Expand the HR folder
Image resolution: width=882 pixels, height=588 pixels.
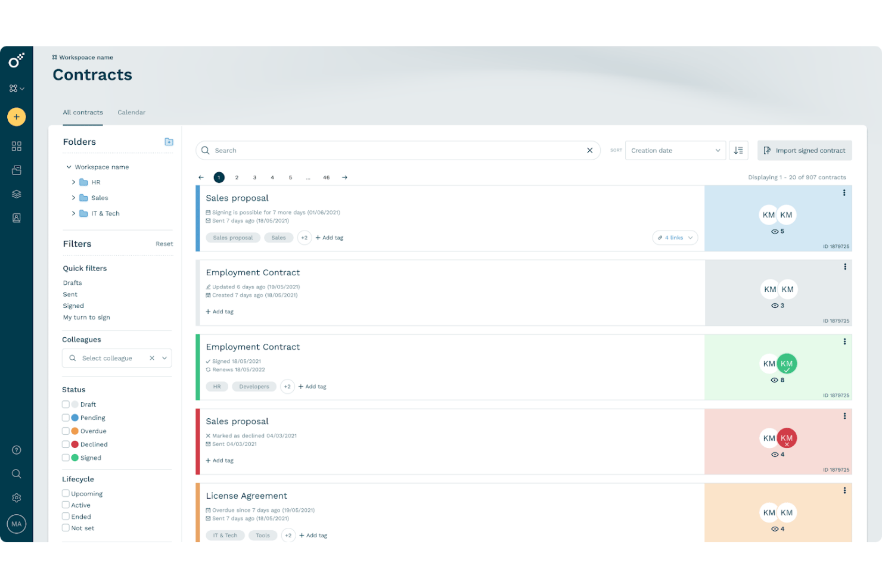(73, 182)
